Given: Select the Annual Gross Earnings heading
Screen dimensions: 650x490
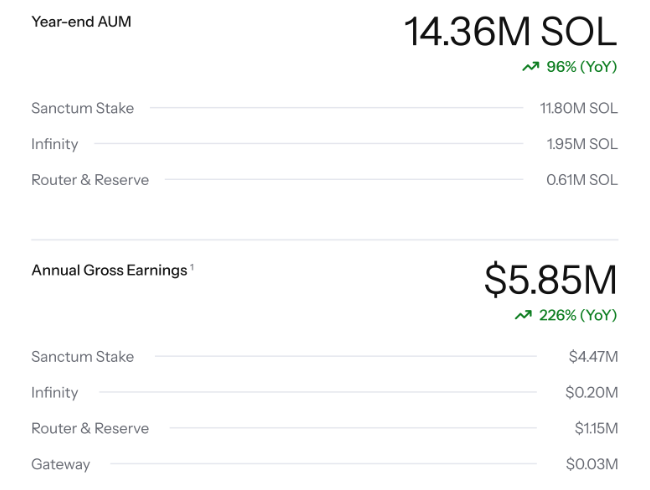Looking at the screenshot, I should coord(109,270).
